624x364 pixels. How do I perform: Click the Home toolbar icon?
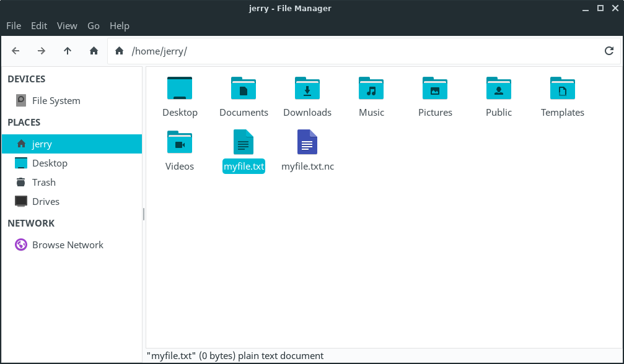(x=94, y=51)
